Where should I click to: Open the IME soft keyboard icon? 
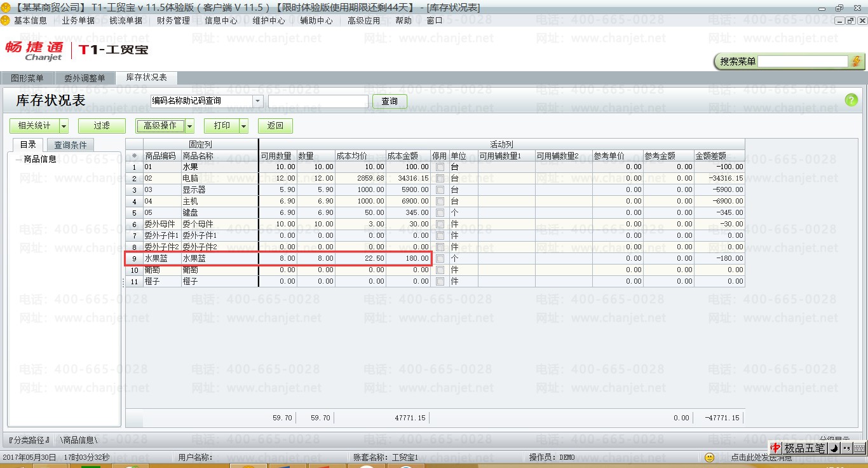(x=858, y=448)
